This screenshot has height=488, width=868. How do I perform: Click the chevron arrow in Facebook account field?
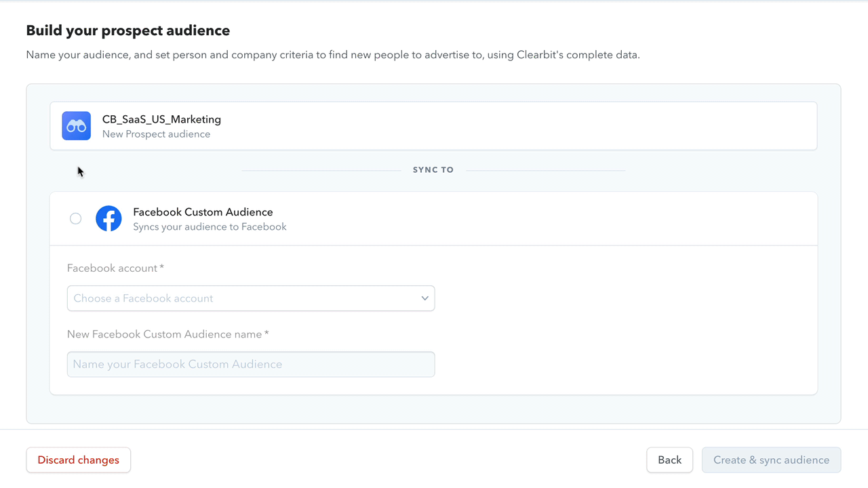tap(425, 298)
